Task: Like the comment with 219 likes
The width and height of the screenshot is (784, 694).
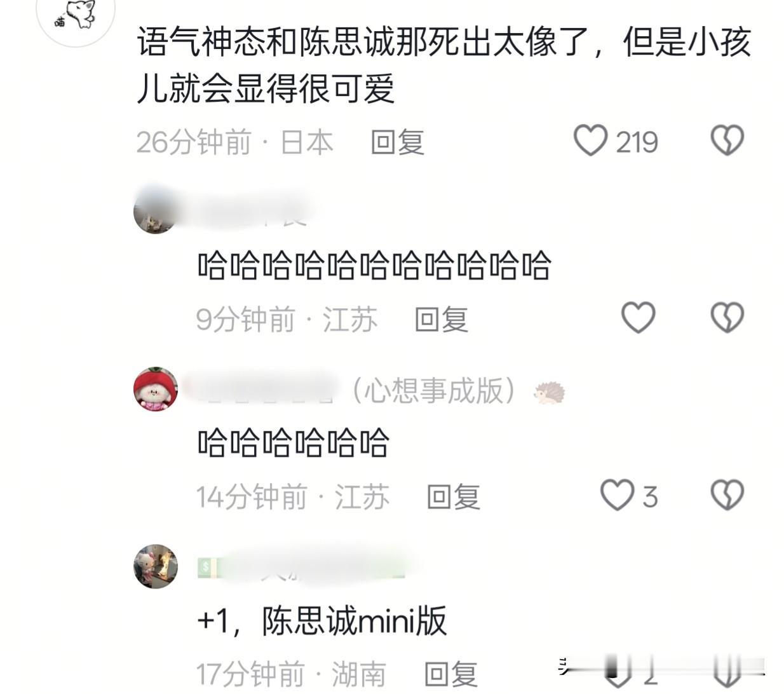Action: click(x=590, y=140)
